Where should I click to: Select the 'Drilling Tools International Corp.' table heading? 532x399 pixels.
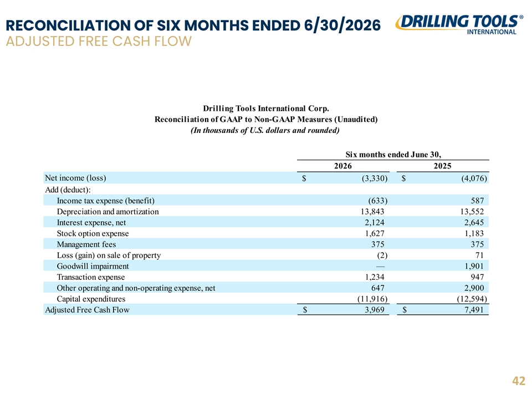point(266,109)
